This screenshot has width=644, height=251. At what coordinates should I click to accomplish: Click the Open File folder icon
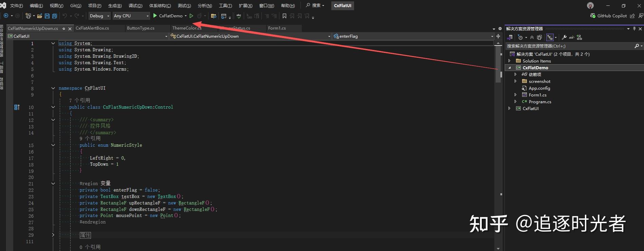[40, 16]
